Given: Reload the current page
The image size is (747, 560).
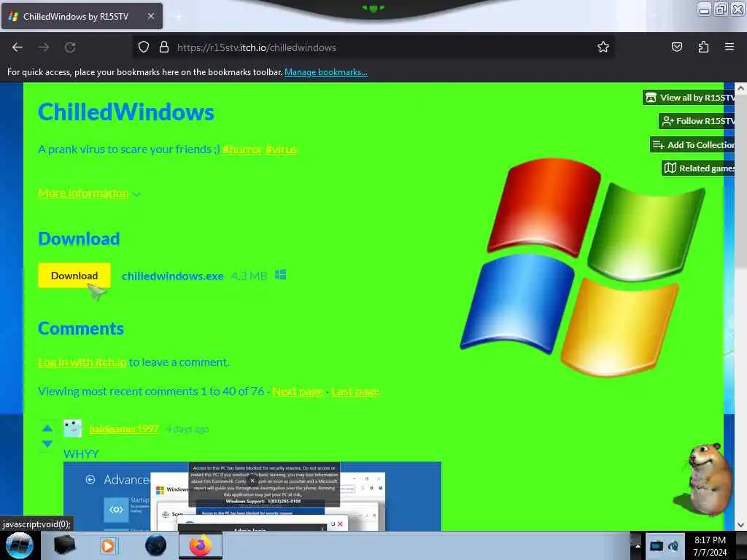Looking at the screenshot, I should click(70, 47).
